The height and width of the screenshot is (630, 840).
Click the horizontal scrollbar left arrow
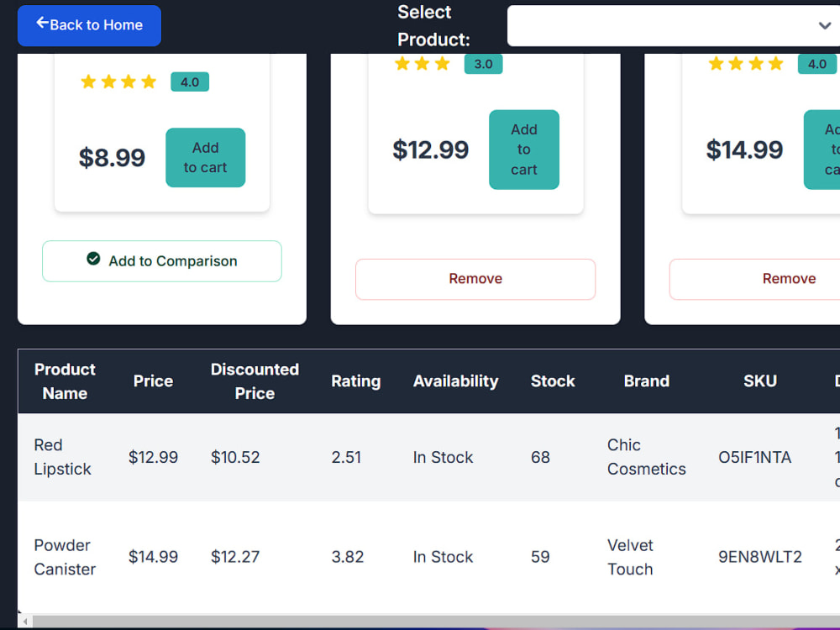[25, 622]
